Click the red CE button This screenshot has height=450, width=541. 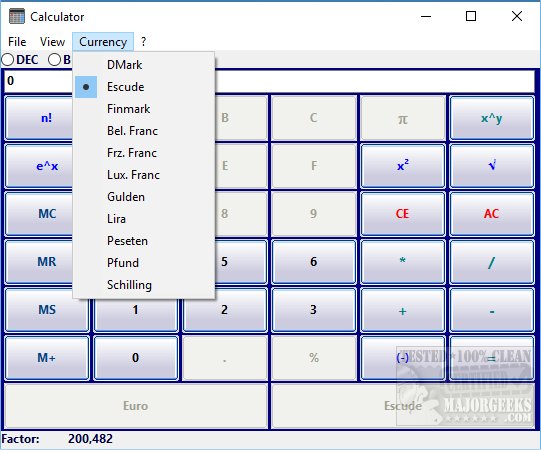(403, 214)
